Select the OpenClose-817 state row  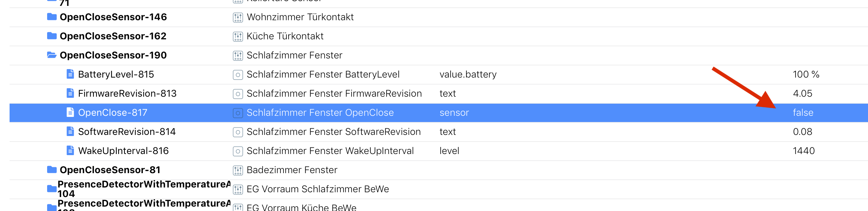point(113,113)
